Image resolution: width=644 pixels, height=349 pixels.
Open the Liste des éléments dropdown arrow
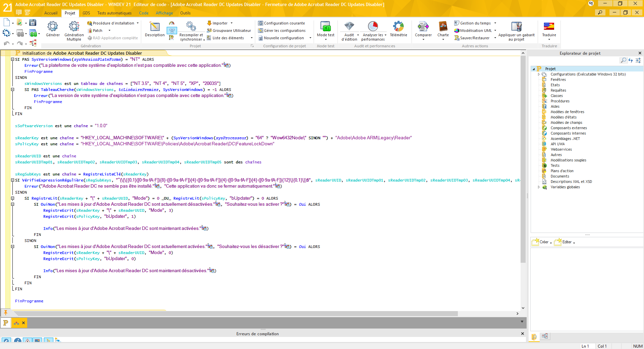(x=252, y=38)
